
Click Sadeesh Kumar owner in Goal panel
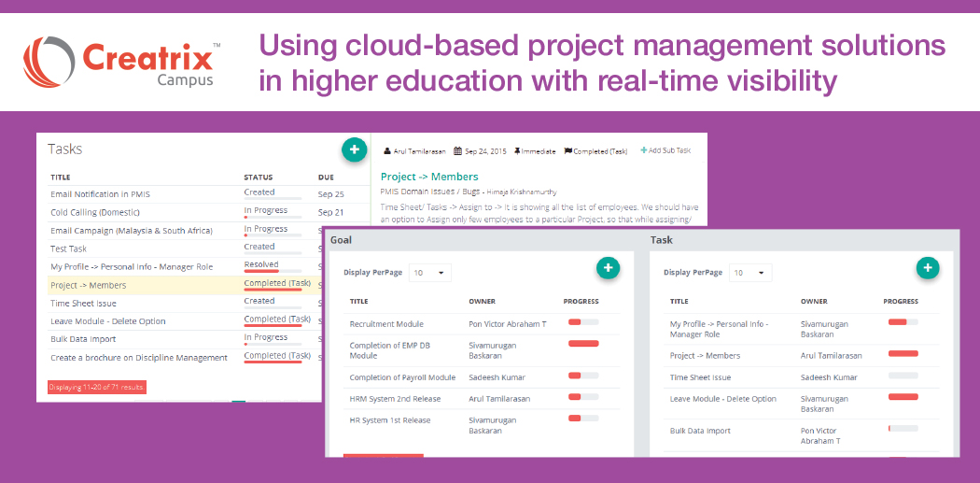point(497,377)
